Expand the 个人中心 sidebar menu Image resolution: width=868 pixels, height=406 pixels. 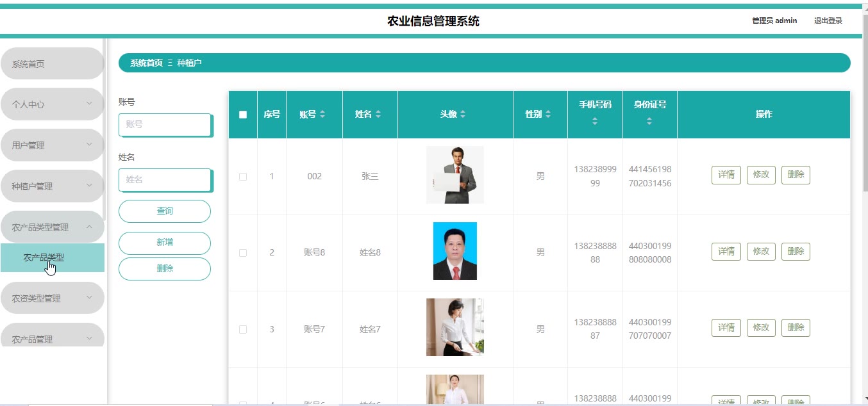click(52, 104)
